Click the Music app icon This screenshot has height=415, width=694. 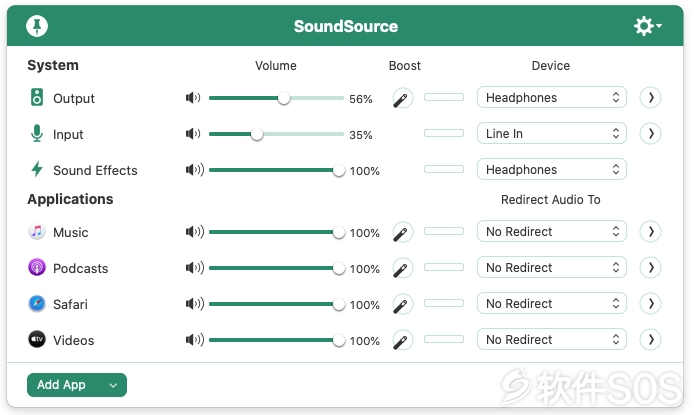(x=37, y=231)
